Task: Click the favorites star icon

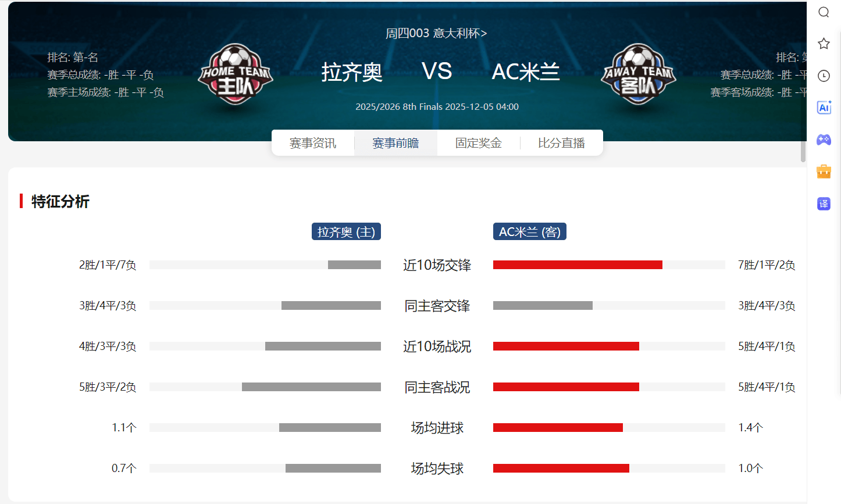Action: (824, 44)
